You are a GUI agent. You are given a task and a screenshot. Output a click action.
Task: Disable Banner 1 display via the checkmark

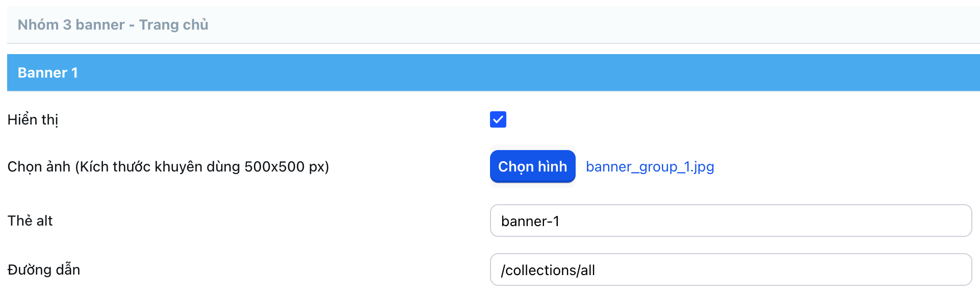point(498,119)
